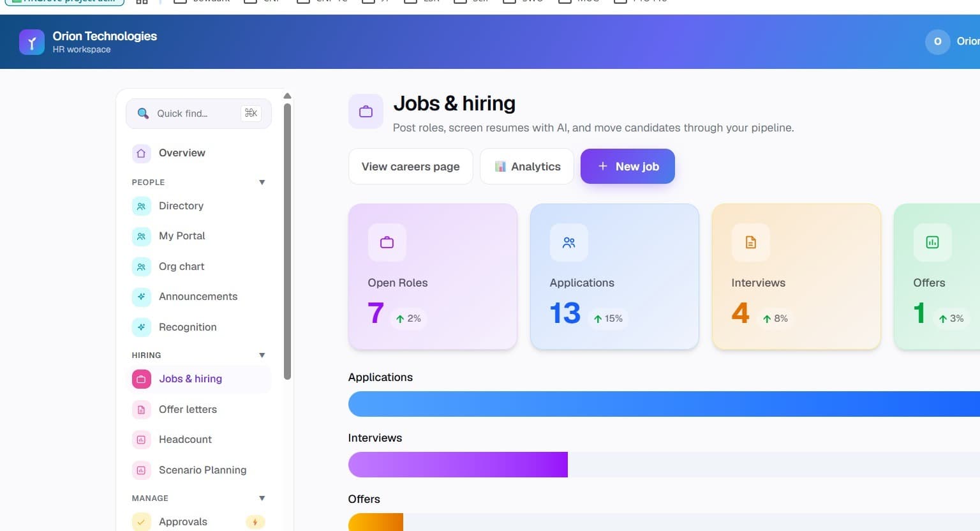The image size is (980, 531).
Task: Click the Overview home icon
Action: [141, 153]
